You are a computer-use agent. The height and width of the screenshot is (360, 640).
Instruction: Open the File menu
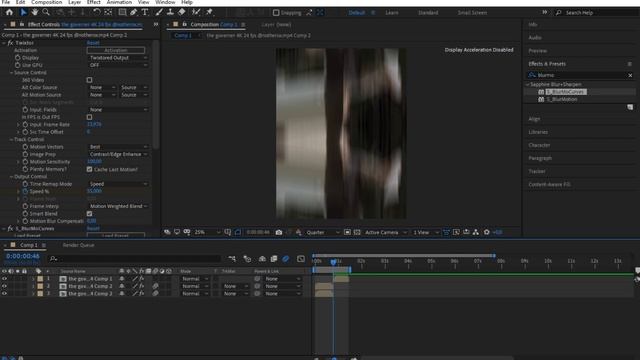coord(6,2)
